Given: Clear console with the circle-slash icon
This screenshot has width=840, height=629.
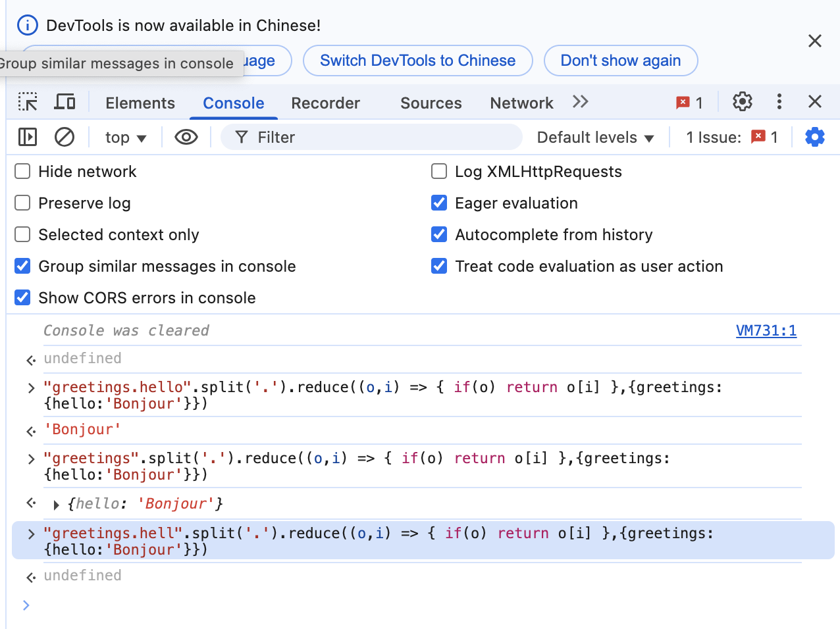Looking at the screenshot, I should click(x=65, y=137).
